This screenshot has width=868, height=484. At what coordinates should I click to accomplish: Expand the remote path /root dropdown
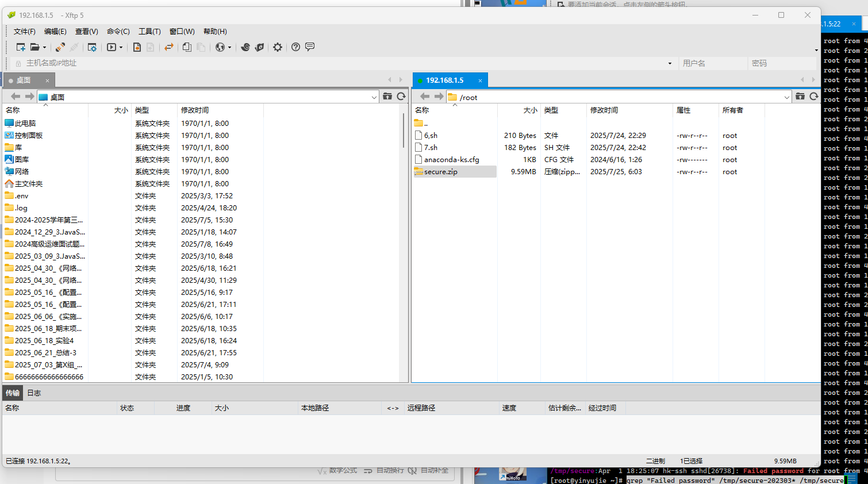(x=786, y=97)
